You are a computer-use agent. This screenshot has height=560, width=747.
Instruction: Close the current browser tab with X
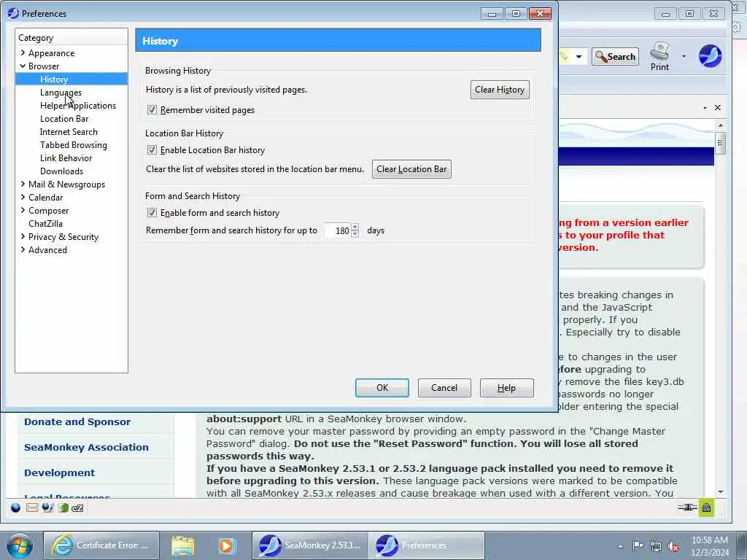click(718, 108)
